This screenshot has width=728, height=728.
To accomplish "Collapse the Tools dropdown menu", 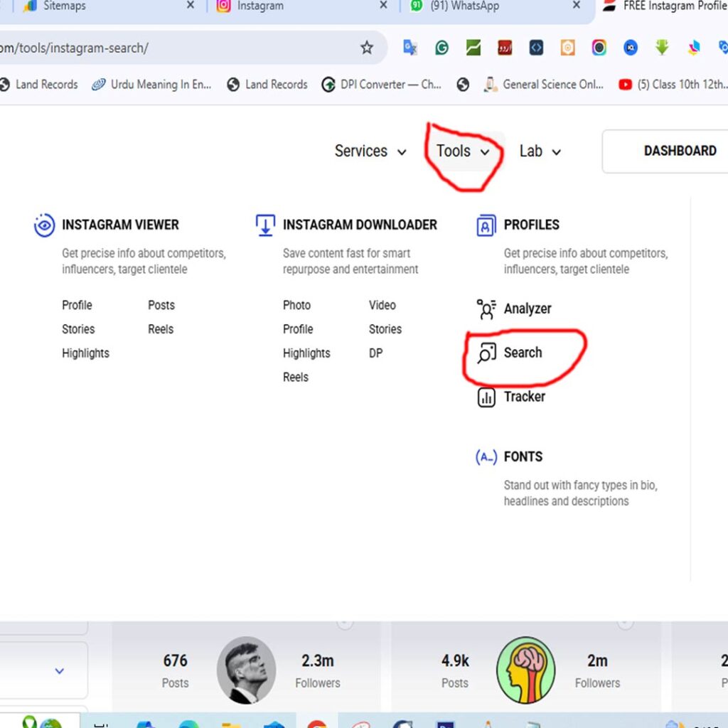I will (463, 151).
